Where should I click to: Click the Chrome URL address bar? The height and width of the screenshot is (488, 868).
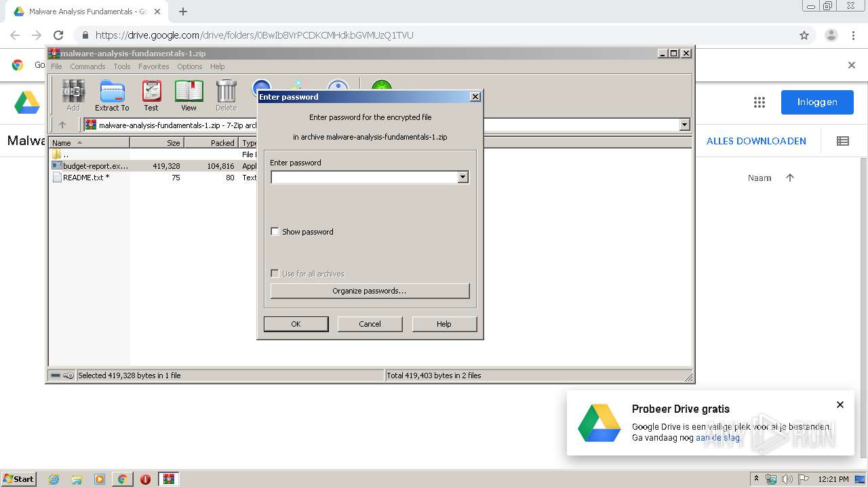pyautogui.click(x=434, y=35)
